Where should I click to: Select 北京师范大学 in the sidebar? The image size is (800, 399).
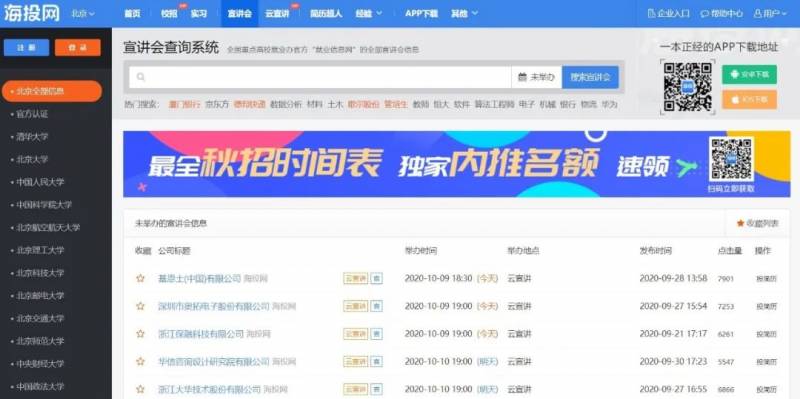click(40, 341)
